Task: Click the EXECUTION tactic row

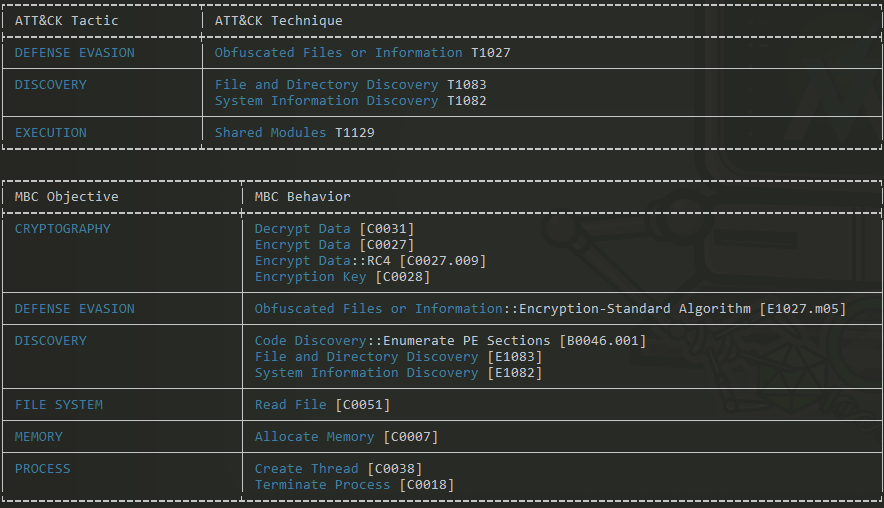Action: (x=51, y=133)
